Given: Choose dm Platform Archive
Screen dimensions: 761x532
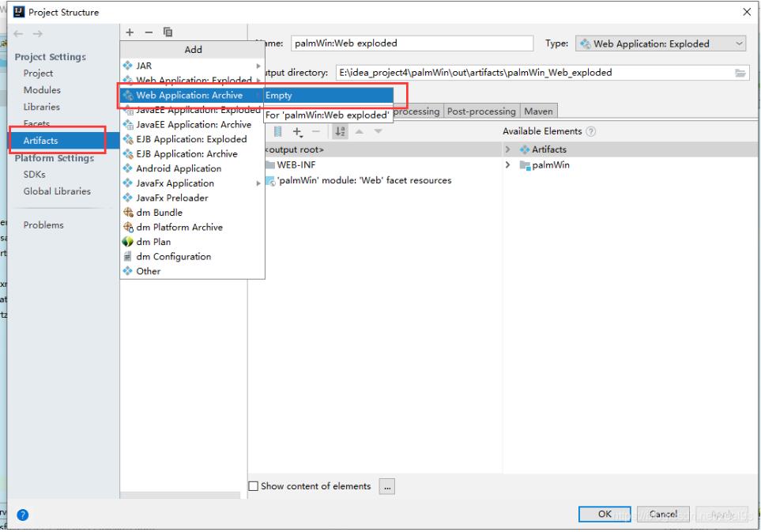Looking at the screenshot, I should click(192, 227).
